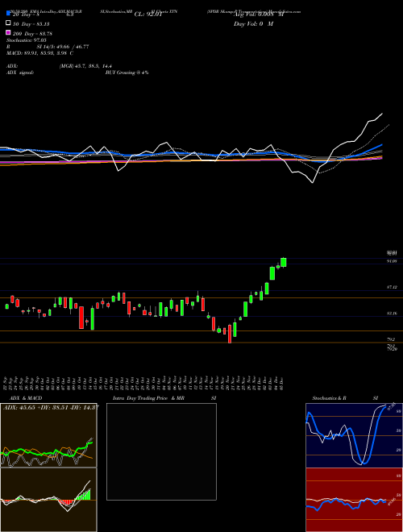Select the '200 Day - 83.78' label

pos(32,34)
